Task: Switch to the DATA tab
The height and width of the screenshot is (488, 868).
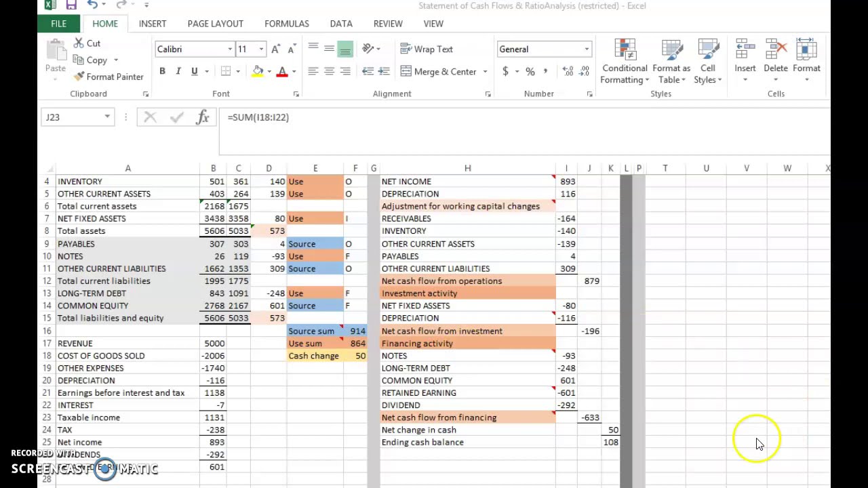Action: point(341,24)
